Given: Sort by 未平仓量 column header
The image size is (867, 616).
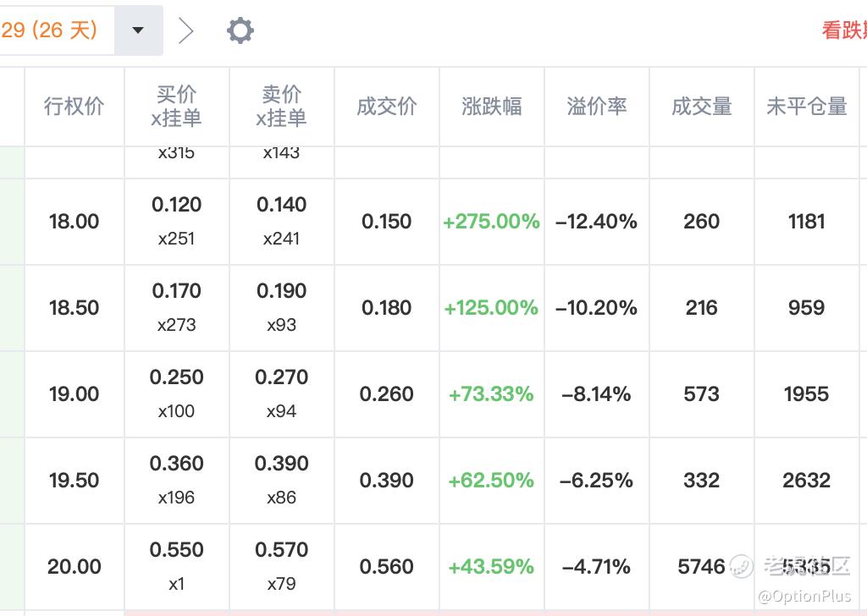Looking at the screenshot, I should (x=807, y=107).
